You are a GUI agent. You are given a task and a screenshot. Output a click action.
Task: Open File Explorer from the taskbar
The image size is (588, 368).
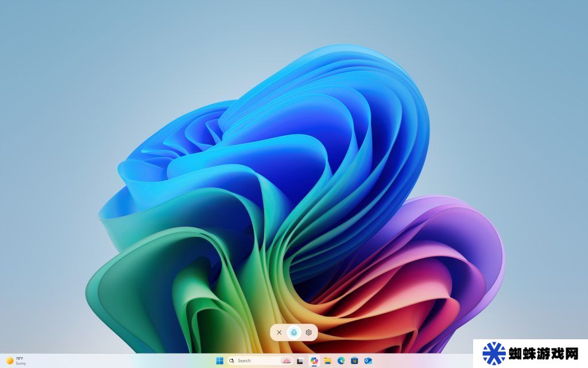click(327, 361)
